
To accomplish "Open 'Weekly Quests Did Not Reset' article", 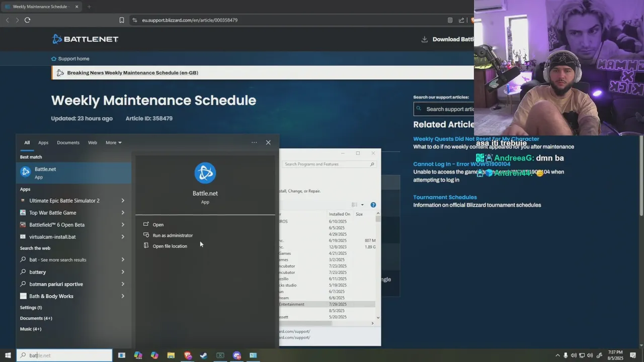I will [476, 139].
